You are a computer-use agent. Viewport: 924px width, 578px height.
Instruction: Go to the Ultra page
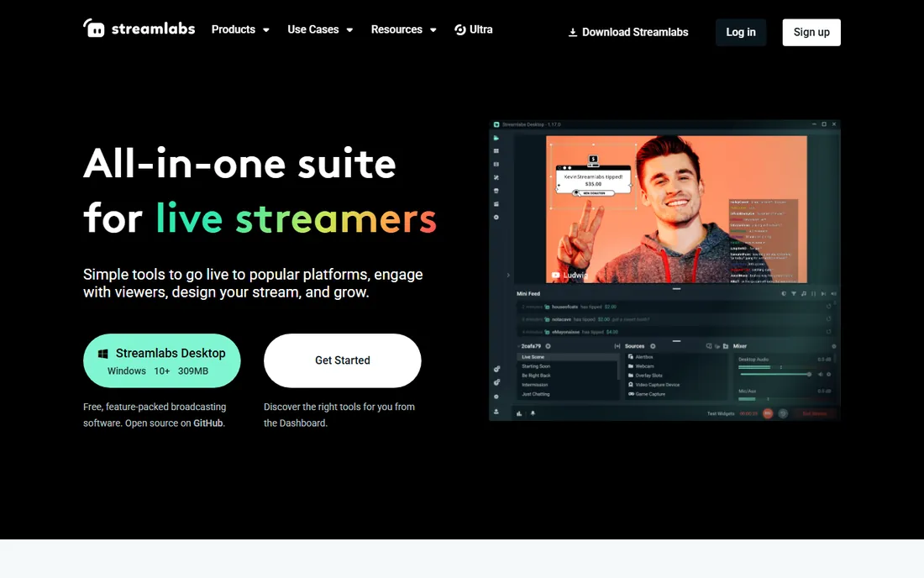coord(473,29)
